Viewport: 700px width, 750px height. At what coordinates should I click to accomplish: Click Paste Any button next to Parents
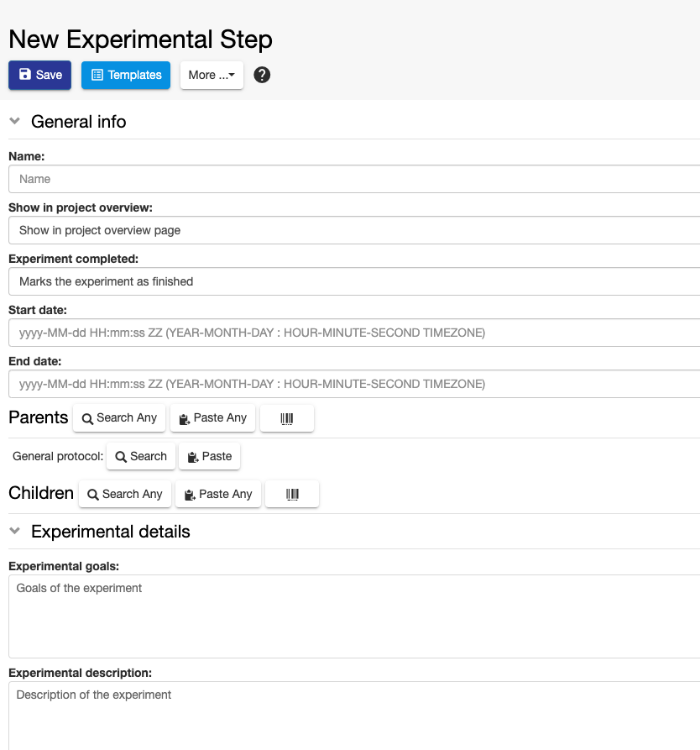point(213,418)
